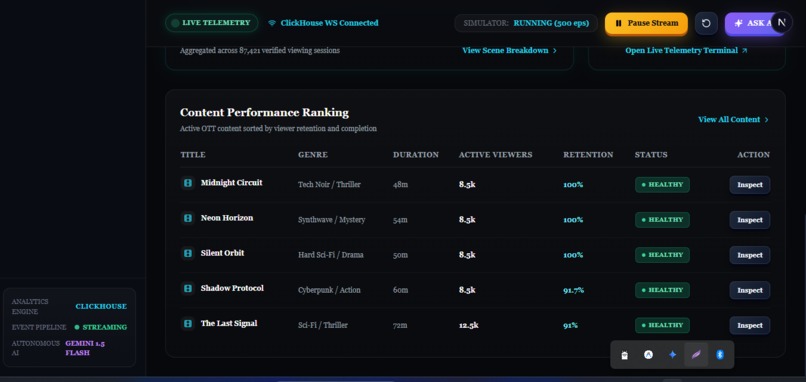The image size is (806, 382).
Task: Click the ACTIVE VIEWERS column header
Action: tap(496, 155)
